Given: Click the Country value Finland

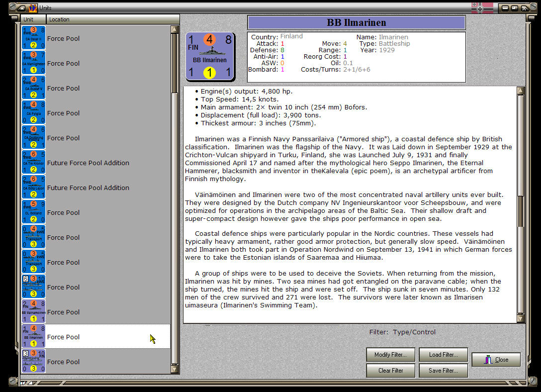Looking at the screenshot, I should [291, 36].
